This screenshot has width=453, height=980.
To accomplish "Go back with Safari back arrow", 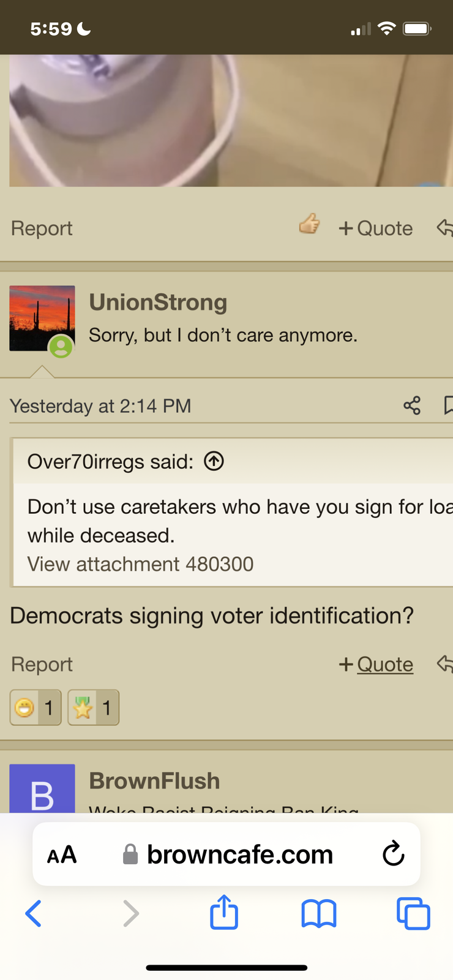I will point(34,914).
